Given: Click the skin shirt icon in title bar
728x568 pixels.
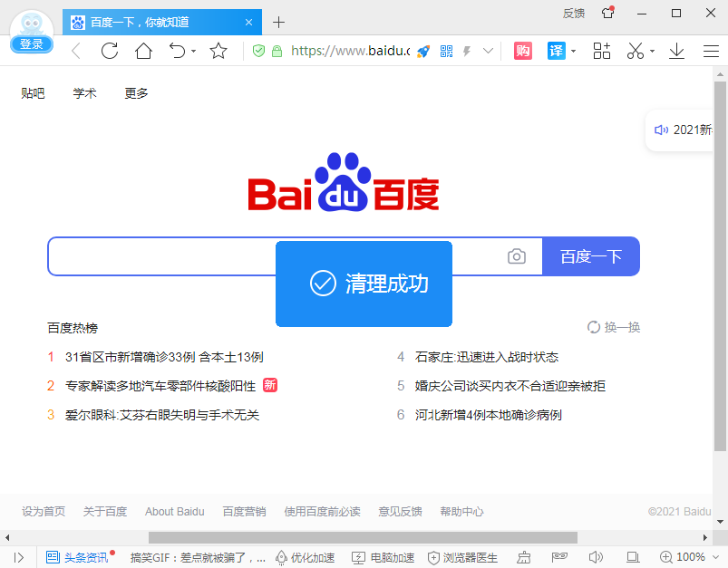Looking at the screenshot, I should pos(607,13).
